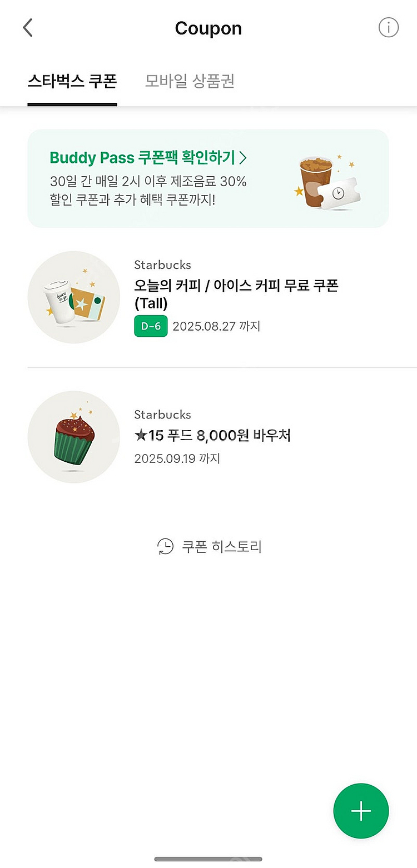Tap the green D-6 badge
Viewport: 417px width, 868px height.
pyautogui.click(x=151, y=326)
